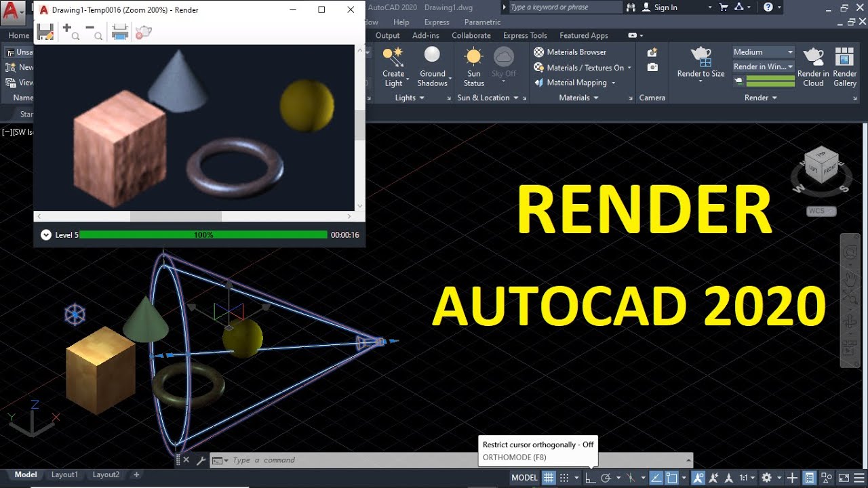Click the render progress bar at 100%

coord(203,235)
